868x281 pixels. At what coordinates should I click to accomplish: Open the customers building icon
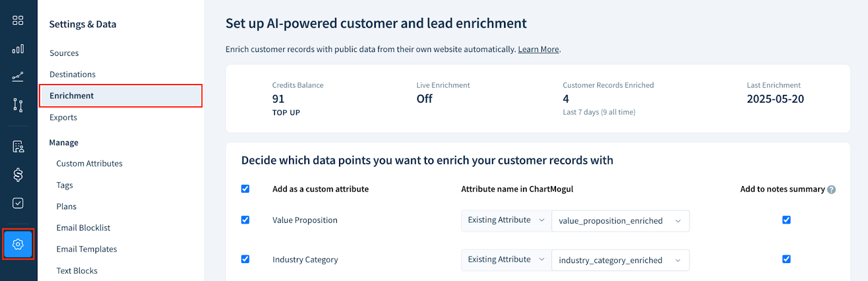[x=18, y=146]
